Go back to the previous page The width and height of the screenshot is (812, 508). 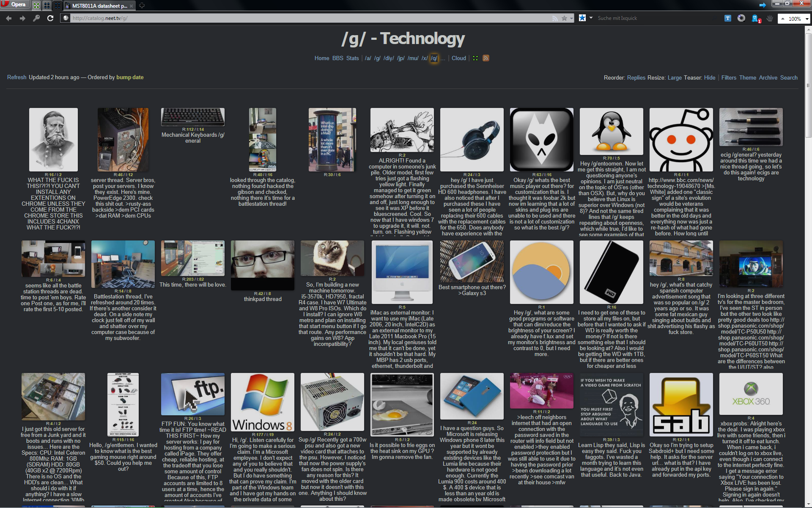tap(9, 18)
